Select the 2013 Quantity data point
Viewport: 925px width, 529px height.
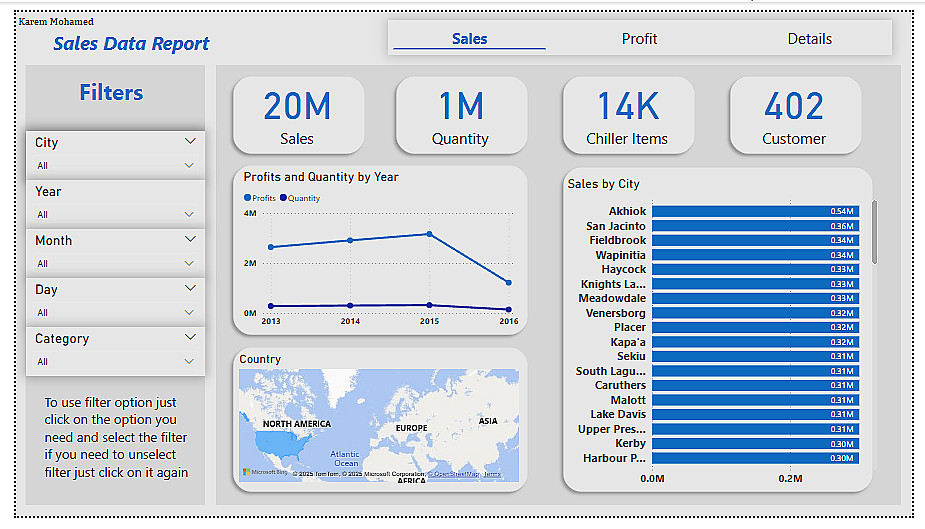271,306
